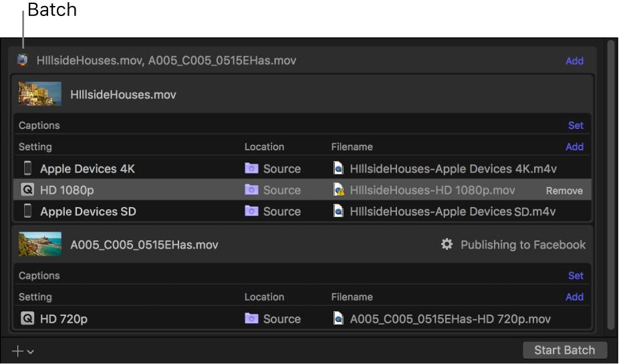Click the Apple Devices SD phone icon
This screenshot has height=364, width=619.
(27, 212)
